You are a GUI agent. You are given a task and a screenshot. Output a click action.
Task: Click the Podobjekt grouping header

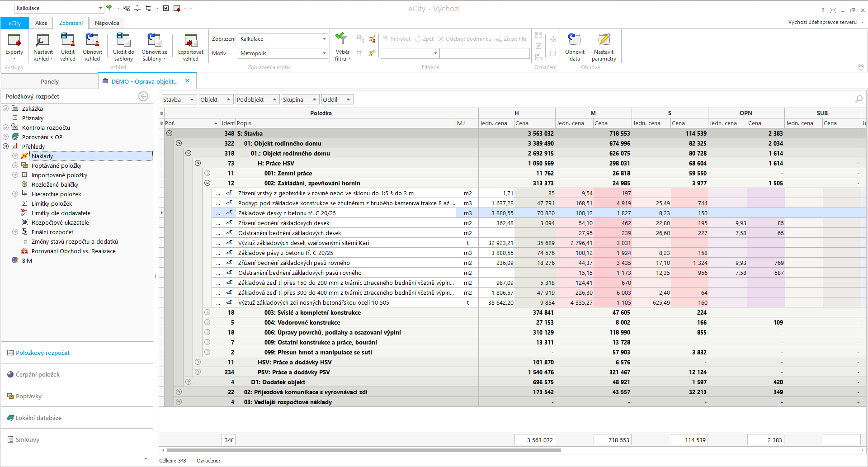click(x=257, y=99)
